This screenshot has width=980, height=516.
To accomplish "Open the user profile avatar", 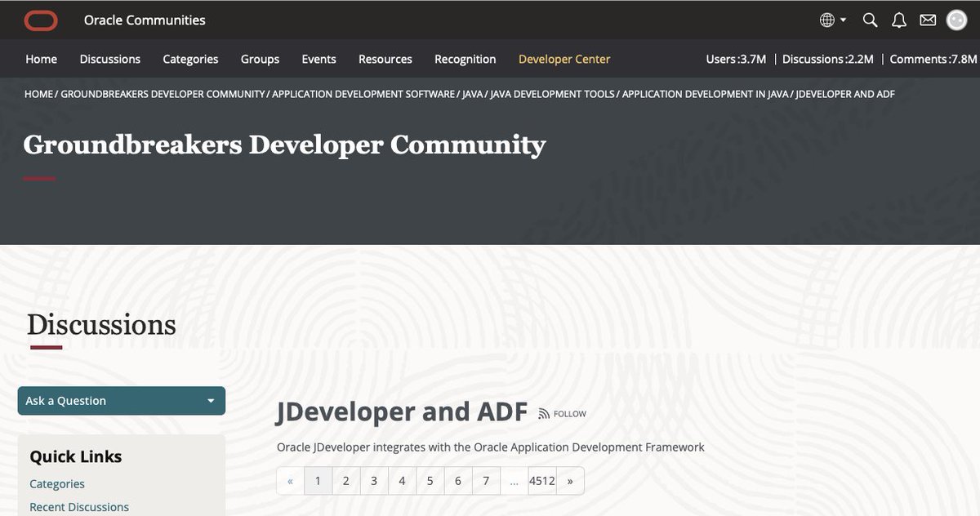I will pyautogui.click(x=956, y=20).
